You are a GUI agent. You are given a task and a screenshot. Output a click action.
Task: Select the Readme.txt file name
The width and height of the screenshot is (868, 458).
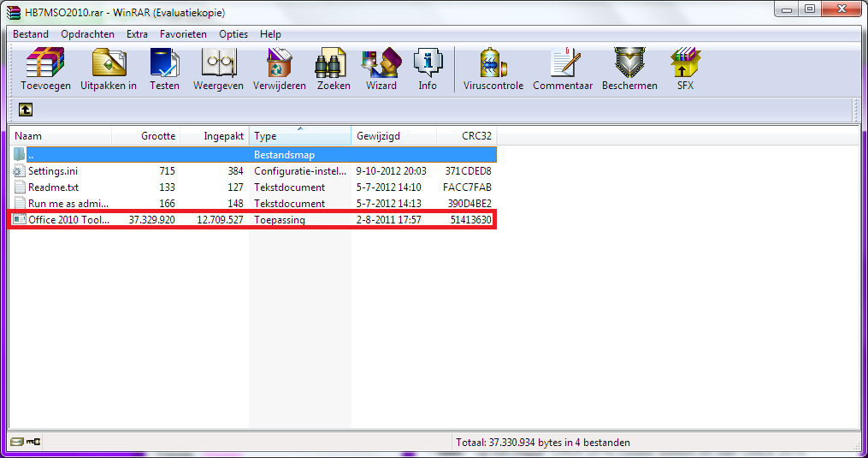point(53,187)
